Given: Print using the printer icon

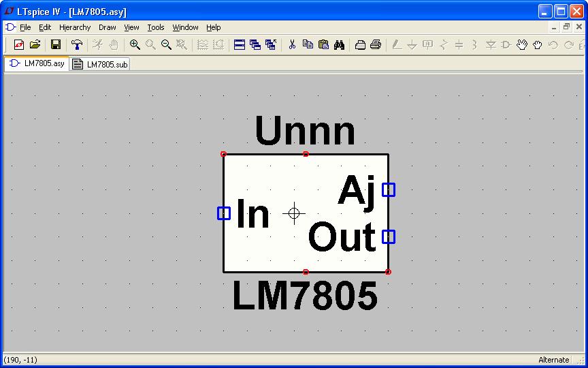Looking at the screenshot, I should click(x=376, y=45).
